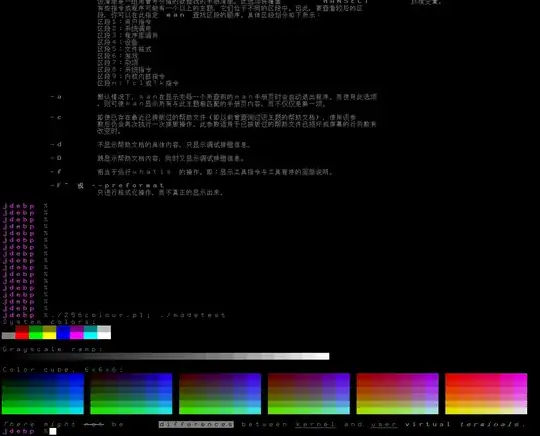Click the "区段 5" file formats line

click(124, 49)
